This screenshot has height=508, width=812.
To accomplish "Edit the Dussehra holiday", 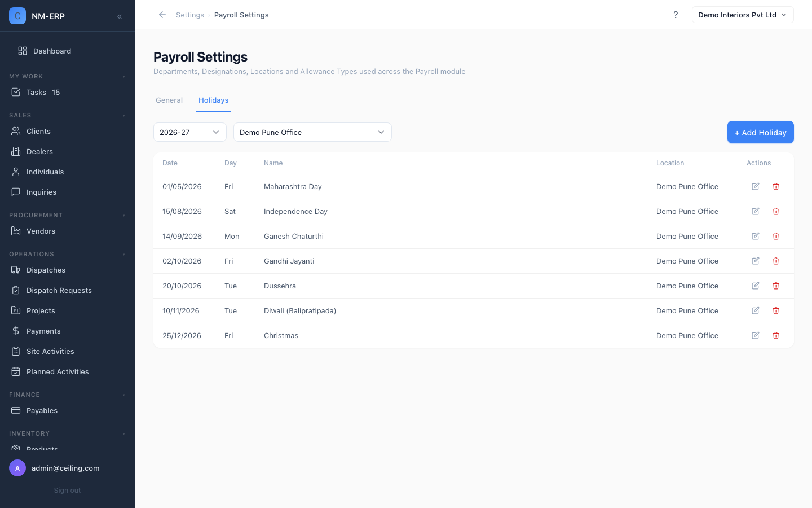I will [x=756, y=286].
